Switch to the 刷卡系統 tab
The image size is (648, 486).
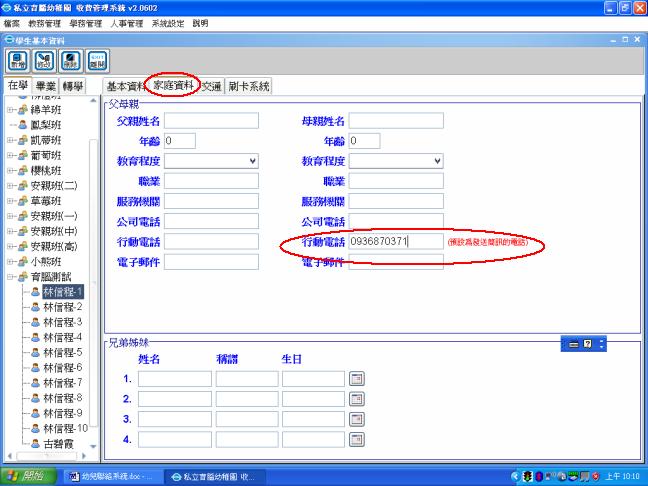[x=248, y=87]
